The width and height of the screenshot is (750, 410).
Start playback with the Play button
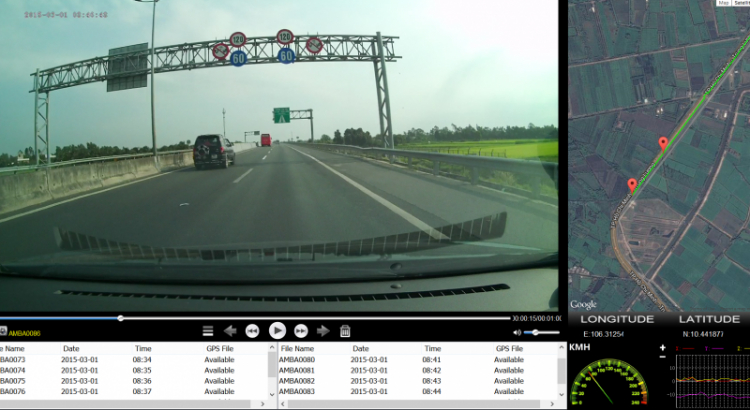click(x=277, y=331)
